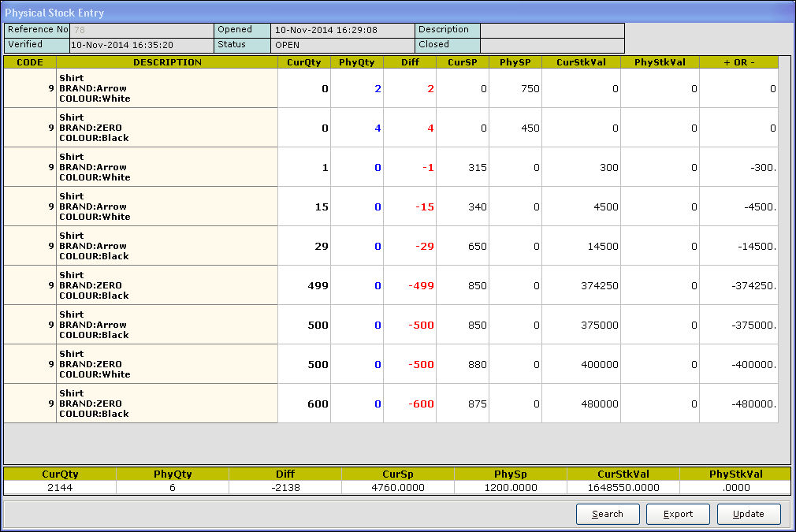796x532 pixels.
Task: Click the Opened field 10-Nov-2014 16:29:08
Action: [343, 30]
